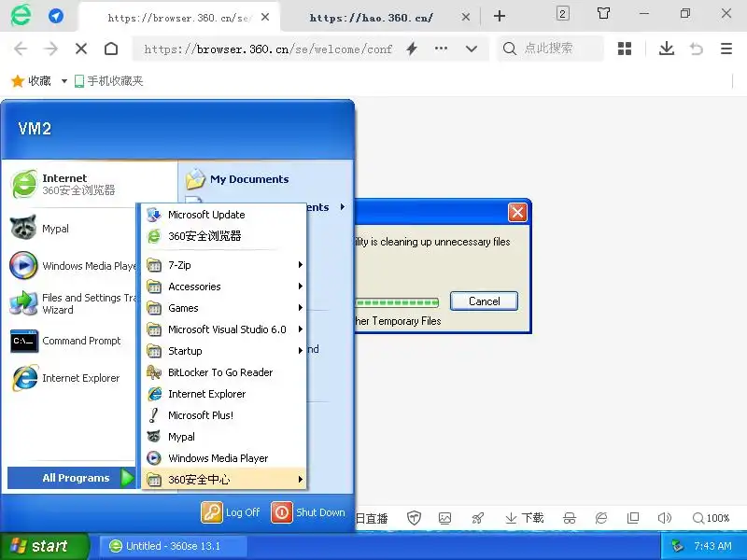This screenshot has width=747, height=560.
Task: Click the search box magnifier icon
Action: coord(509,49)
